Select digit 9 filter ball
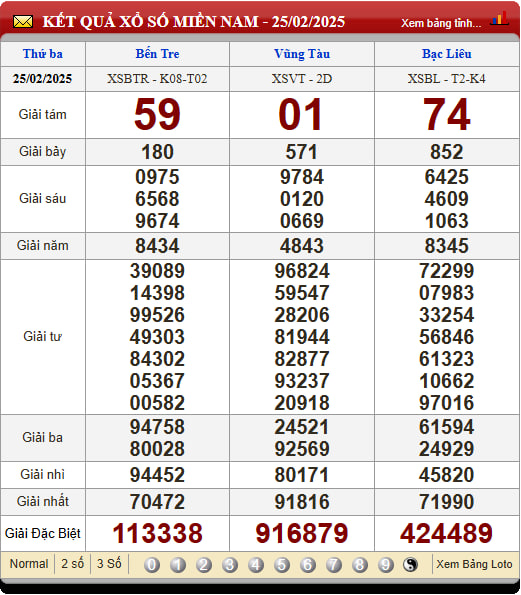 [x=386, y=565]
